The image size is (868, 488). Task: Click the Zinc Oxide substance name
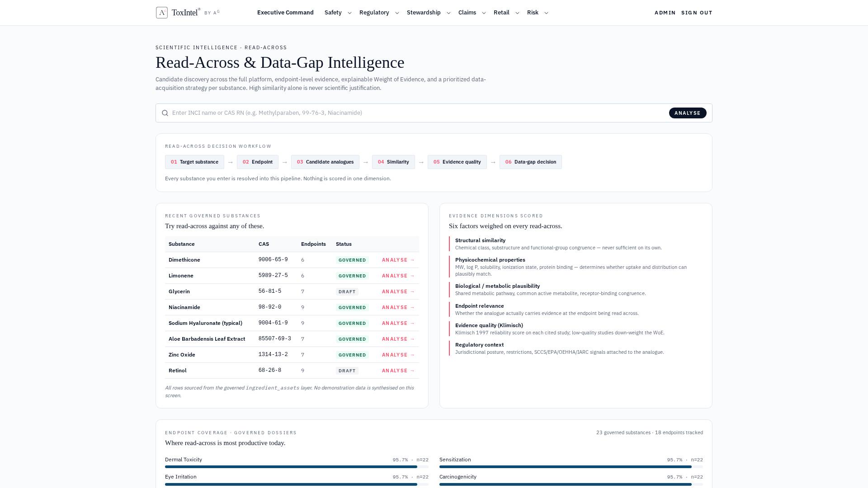(x=182, y=355)
